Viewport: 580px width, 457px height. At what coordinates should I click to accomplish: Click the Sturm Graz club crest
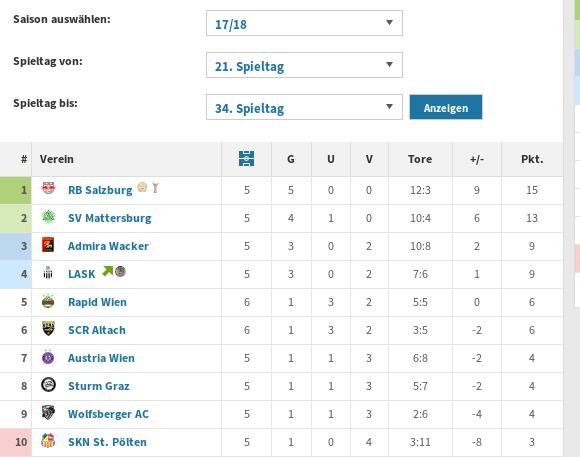pyautogui.click(x=48, y=385)
